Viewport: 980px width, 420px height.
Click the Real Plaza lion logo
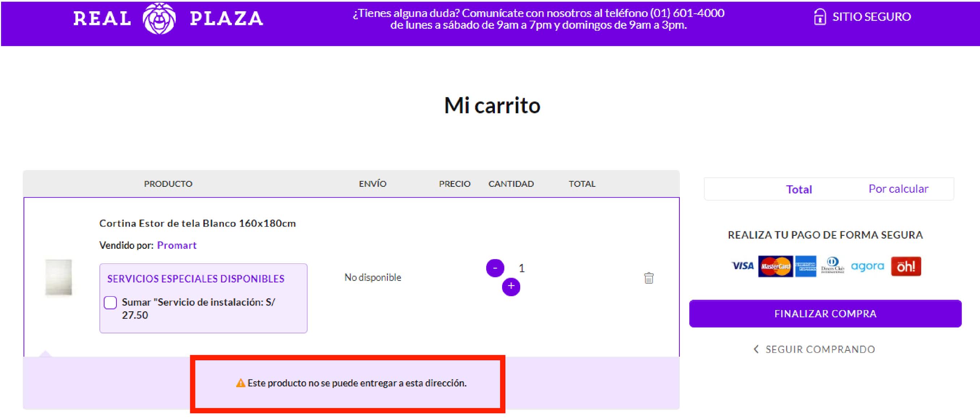[159, 18]
